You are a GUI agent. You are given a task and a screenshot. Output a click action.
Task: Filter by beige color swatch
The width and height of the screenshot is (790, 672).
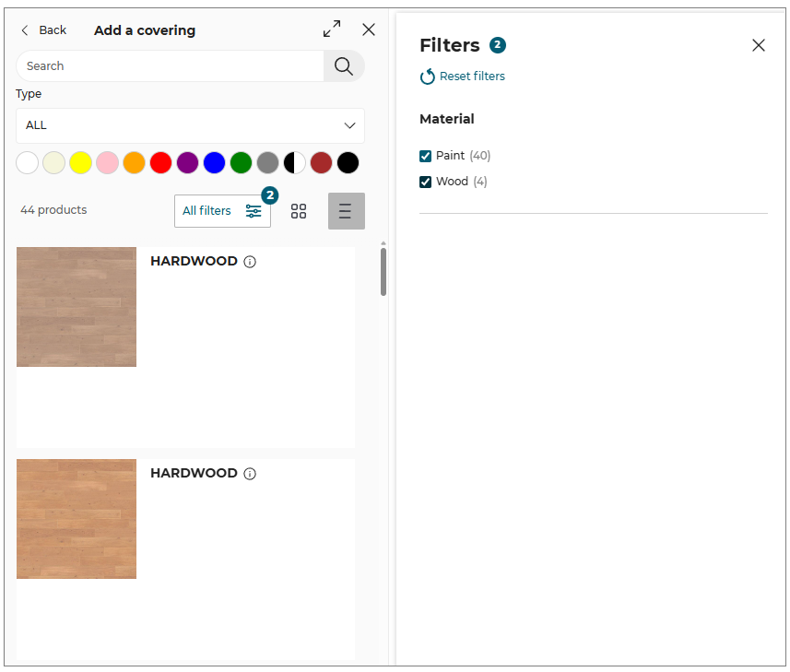click(53, 163)
